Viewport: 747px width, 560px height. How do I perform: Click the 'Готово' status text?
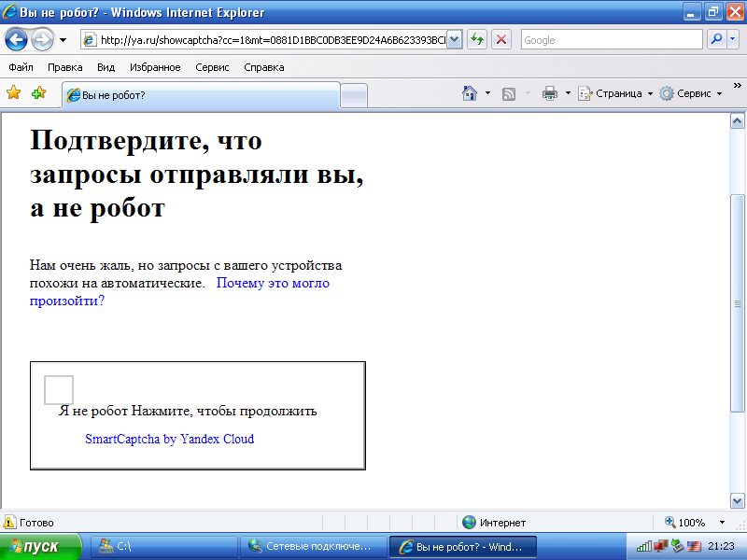[36, 523]
